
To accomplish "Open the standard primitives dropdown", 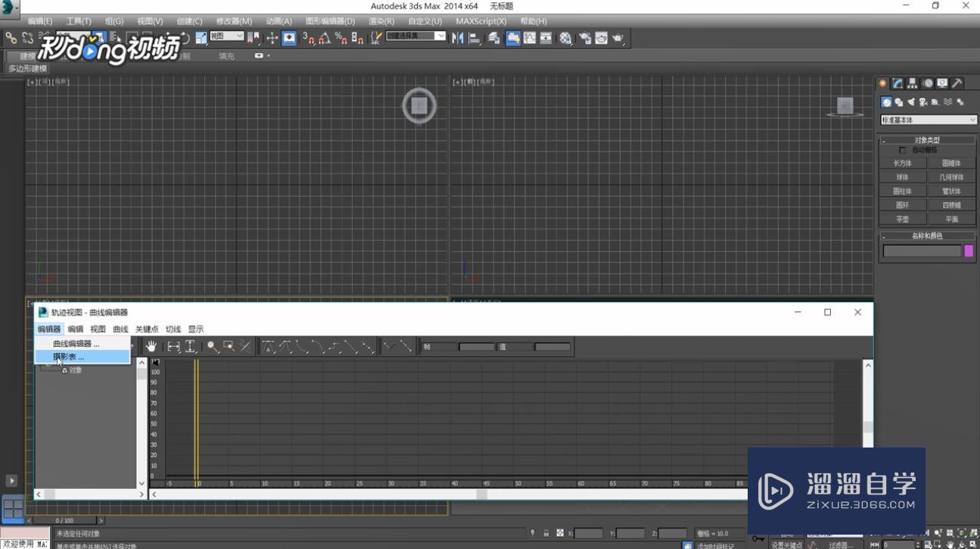I will (928, 120).
